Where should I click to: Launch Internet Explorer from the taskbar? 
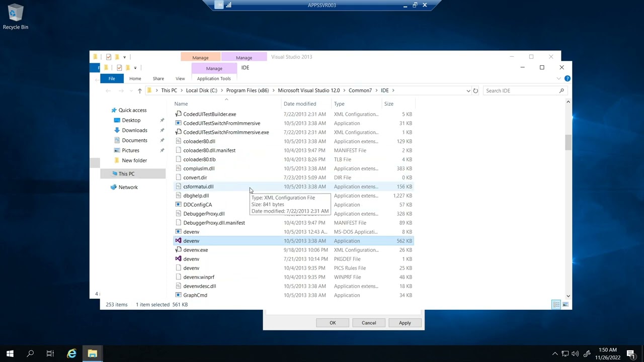click(x=72, y=353)
